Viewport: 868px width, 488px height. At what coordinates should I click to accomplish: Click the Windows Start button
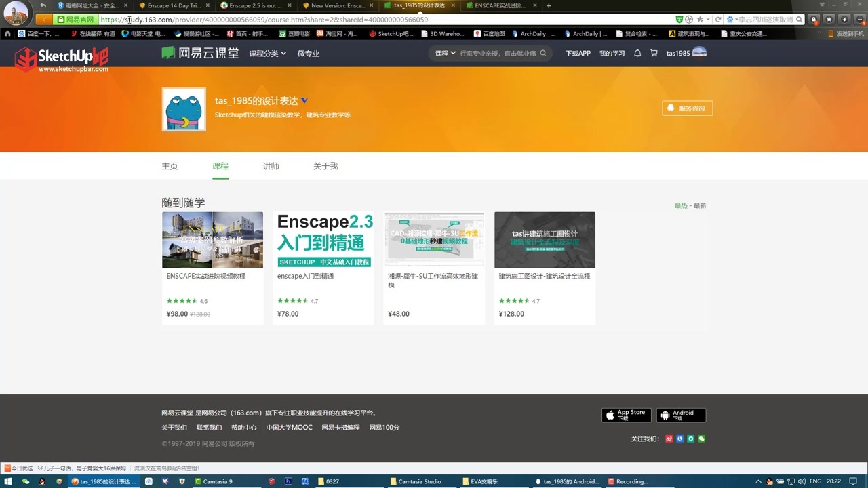[x=8, y=481]
